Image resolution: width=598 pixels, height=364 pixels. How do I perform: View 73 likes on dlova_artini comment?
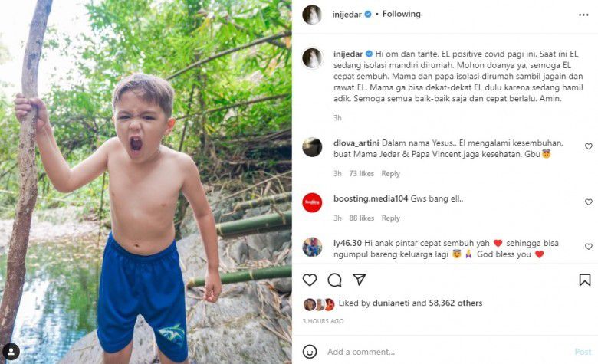click(x=361, y=174)
